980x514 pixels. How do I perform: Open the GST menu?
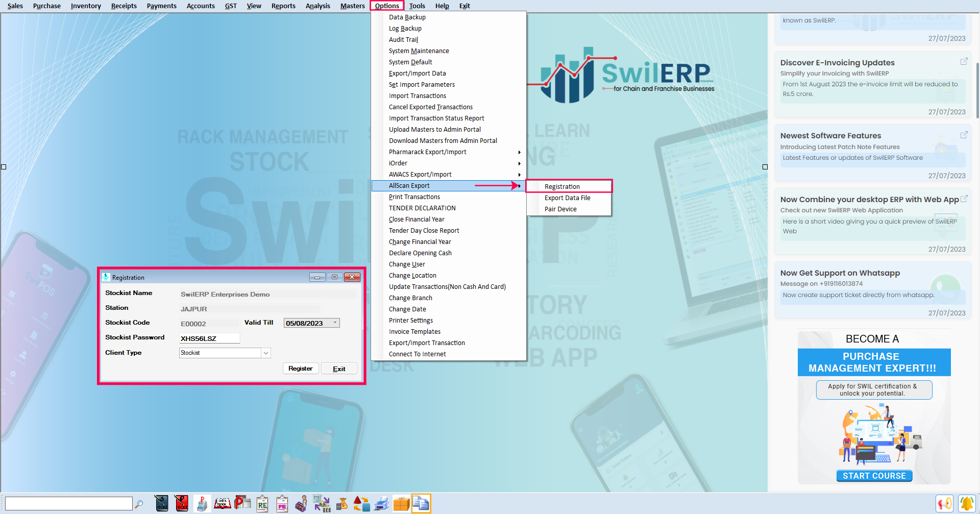point(231,6)
